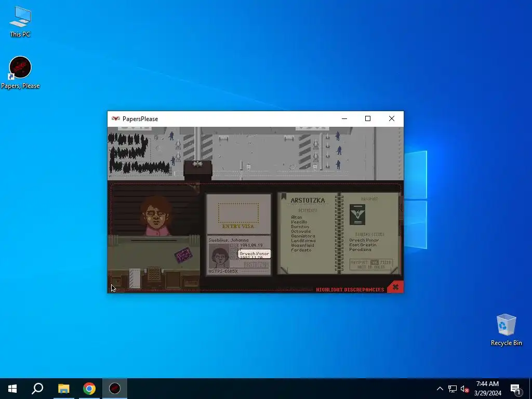
Task: Select the passport sex field rule box
Action: coord(371,264)
